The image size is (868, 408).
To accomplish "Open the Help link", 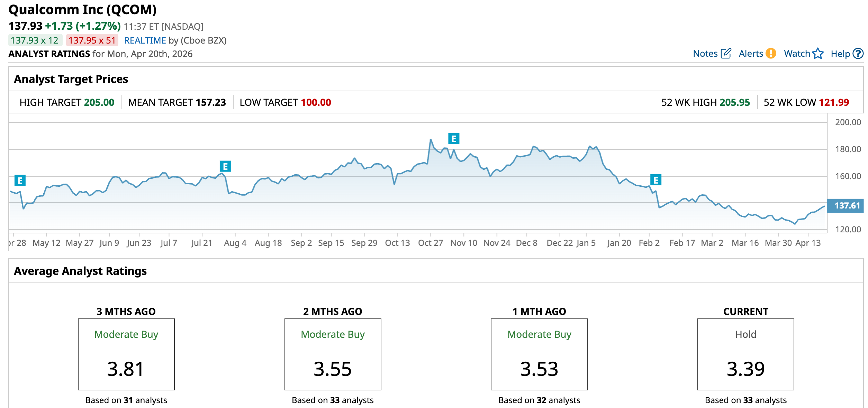I will pos(840,54).
